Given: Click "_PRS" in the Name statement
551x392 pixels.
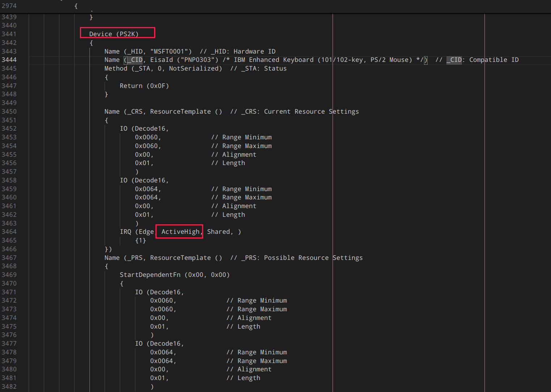Looking at the screenshot, I should click(x=135, y=258).
